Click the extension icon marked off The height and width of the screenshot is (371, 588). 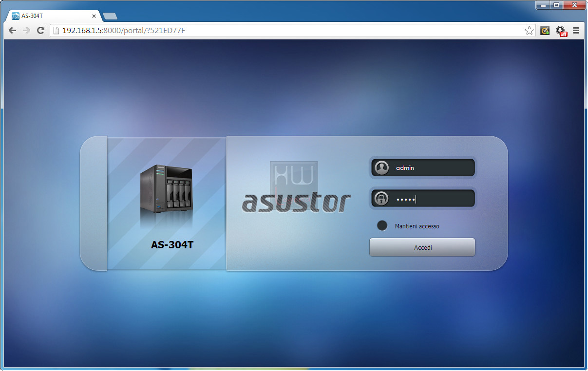coord(561,31)
